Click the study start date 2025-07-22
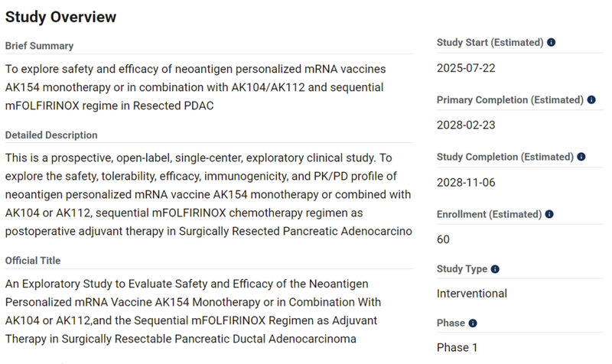This screenshot has width=612, height=364. pyautogui.click(x=466, y=68)
